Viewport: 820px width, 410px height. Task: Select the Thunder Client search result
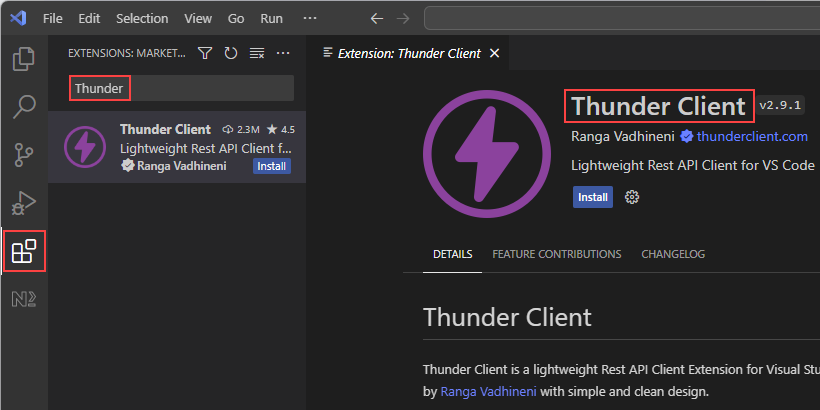pyautogui.click(x=177, y=147)
